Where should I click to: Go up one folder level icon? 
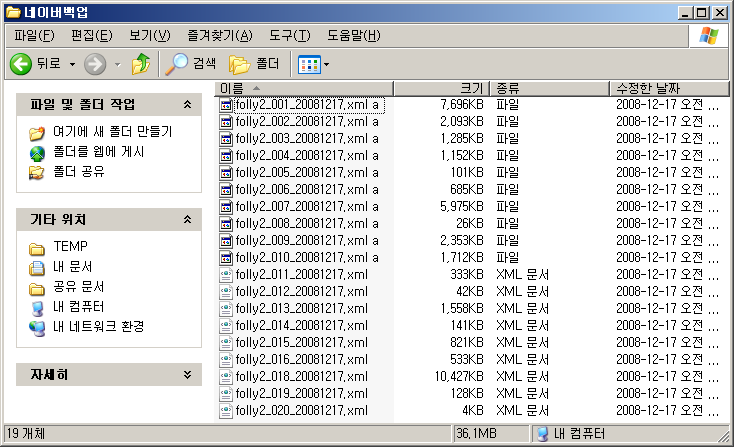click(140, 64)
